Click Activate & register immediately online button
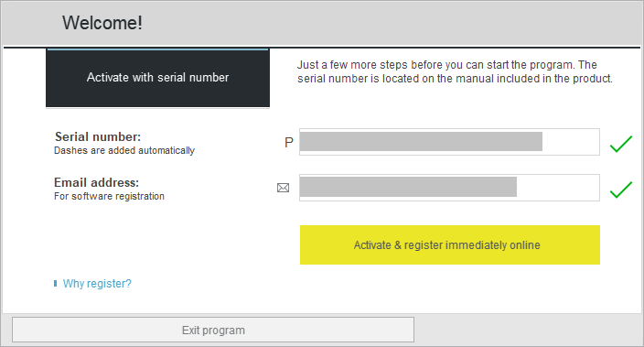This screenshot has height=347, width=644. [x=450, y=245]
